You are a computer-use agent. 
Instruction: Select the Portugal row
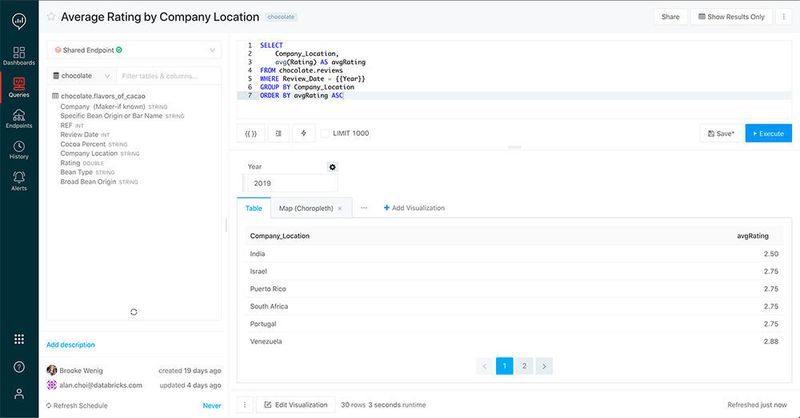pos(514,324)
